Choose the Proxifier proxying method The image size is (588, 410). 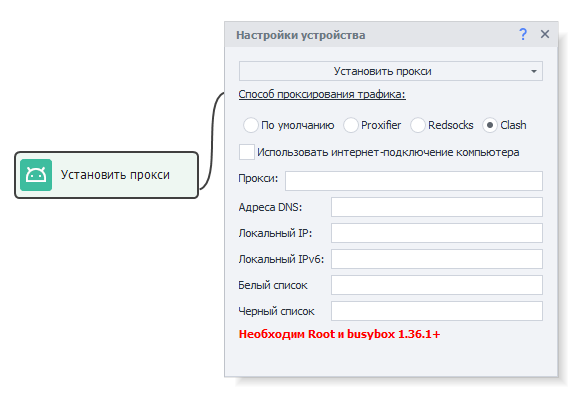pyautogui.click(x=351, y=125)
